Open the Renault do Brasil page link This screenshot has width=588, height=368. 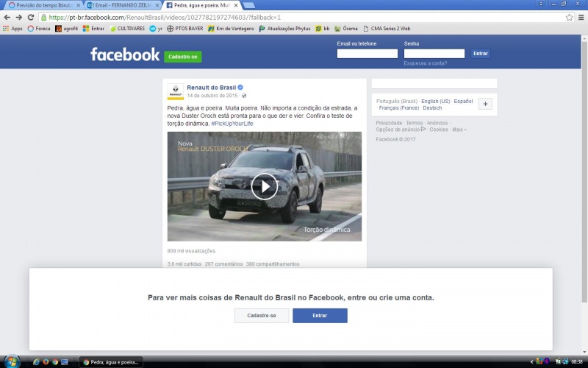(x=212, y=88)
